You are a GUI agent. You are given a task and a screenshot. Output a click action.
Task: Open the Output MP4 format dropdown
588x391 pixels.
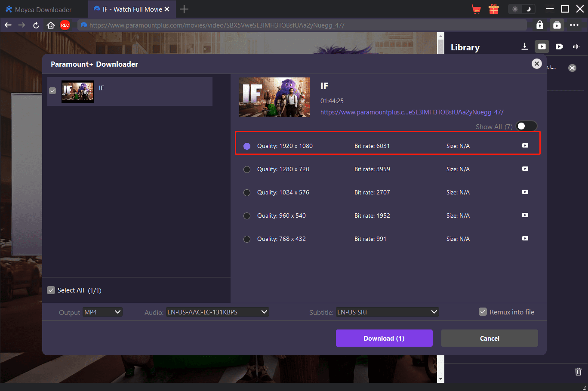pyautogui.click(x=103, y=312)
